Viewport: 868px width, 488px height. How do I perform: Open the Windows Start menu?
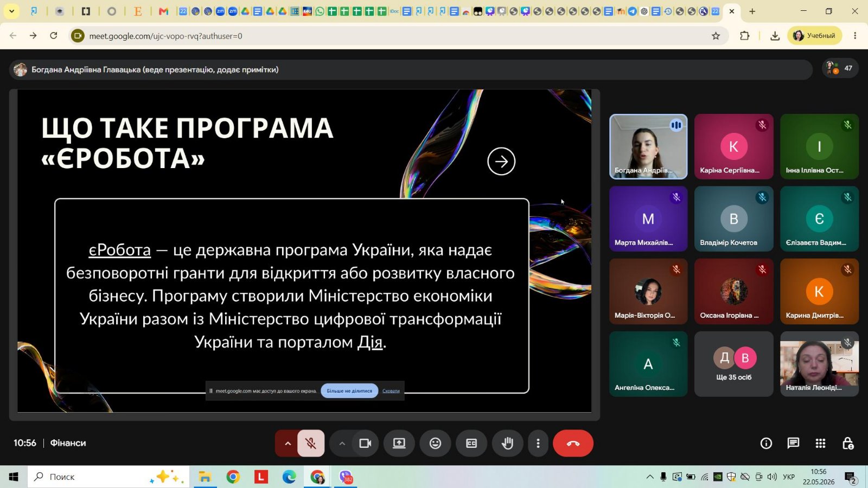(13, 477)
